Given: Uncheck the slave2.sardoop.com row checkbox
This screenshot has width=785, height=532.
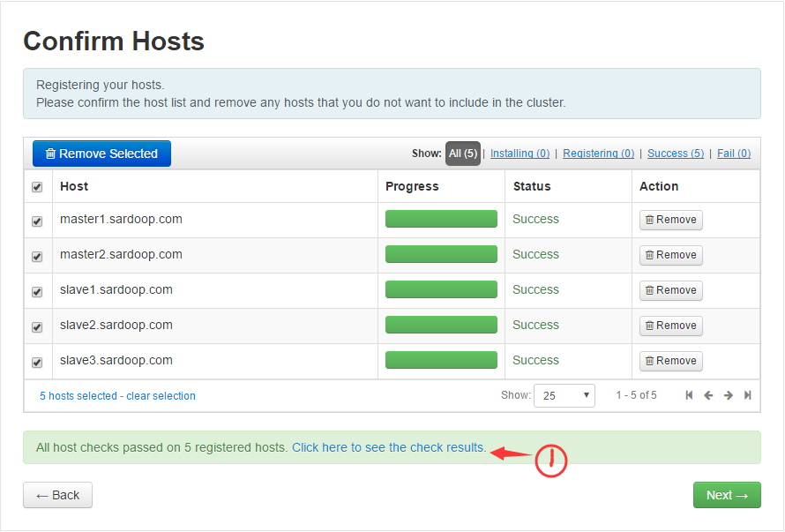Looking at the screenshot, I should [x=37, y=326].
